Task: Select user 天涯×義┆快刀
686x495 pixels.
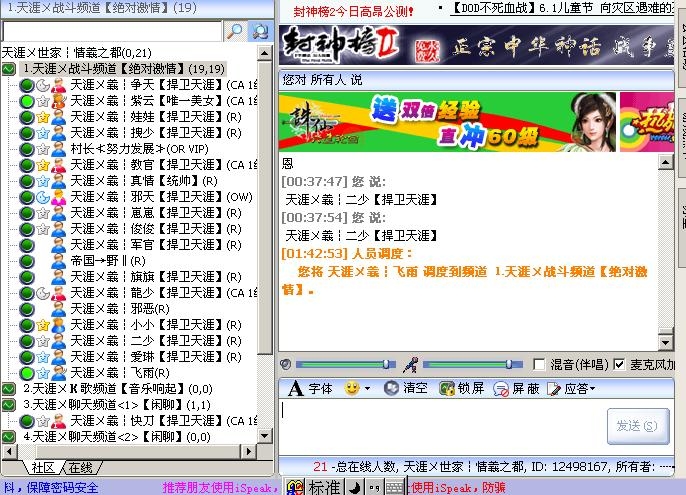Action: click(x=164, y=421)
